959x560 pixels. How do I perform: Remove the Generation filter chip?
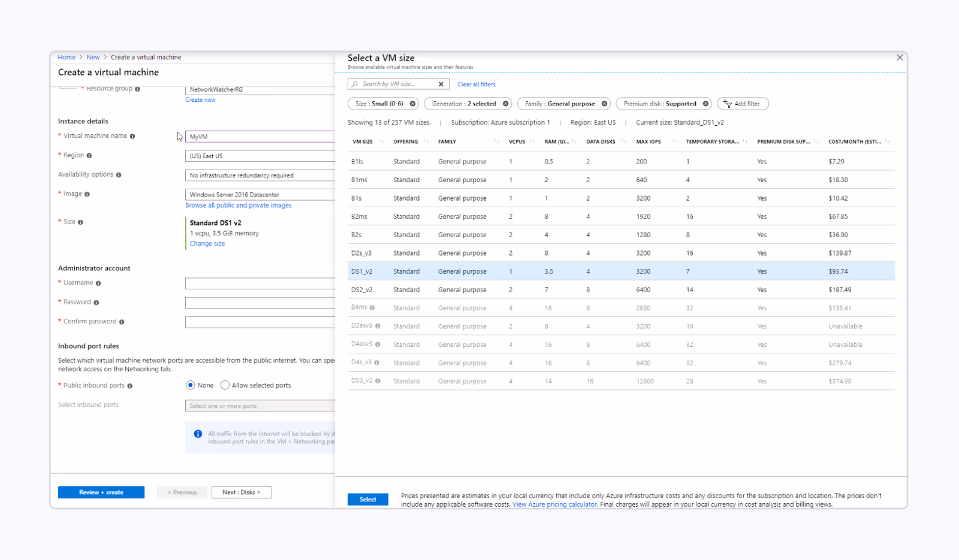tap(505, 104)
